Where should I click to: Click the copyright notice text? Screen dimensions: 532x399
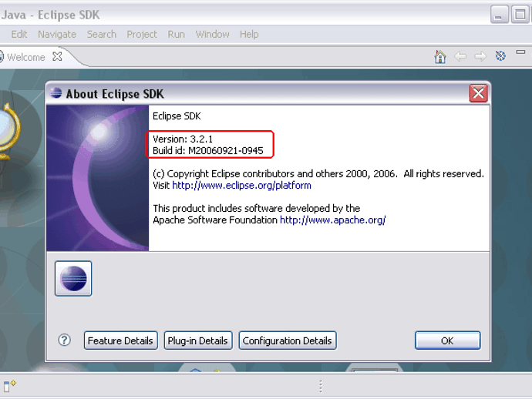[x=318, y=173]
